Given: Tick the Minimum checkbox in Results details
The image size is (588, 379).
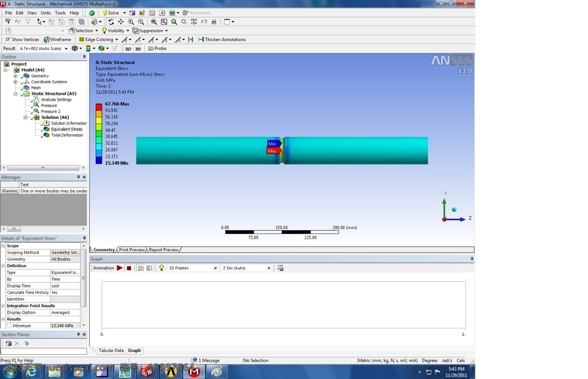Looking at the screenshot, I should (9, 326).
